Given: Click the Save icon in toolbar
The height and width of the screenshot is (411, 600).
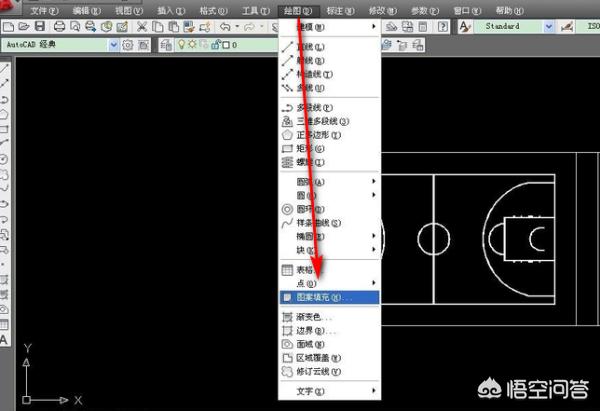Looking at the screenshot, I should (x=39, y=26).
